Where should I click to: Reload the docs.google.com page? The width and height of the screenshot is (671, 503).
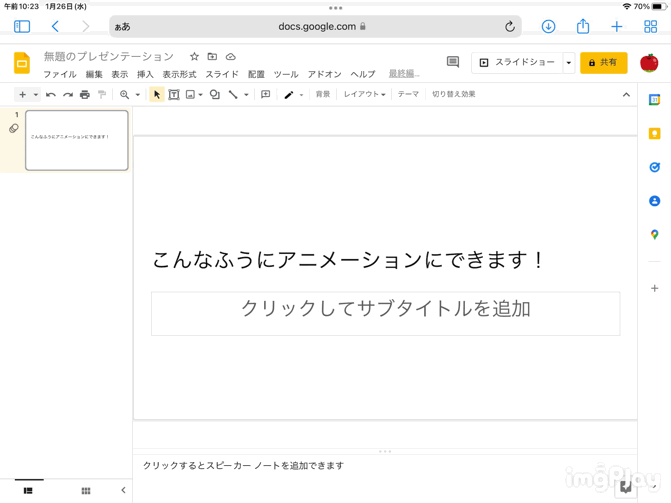click(x=509, y=27)
